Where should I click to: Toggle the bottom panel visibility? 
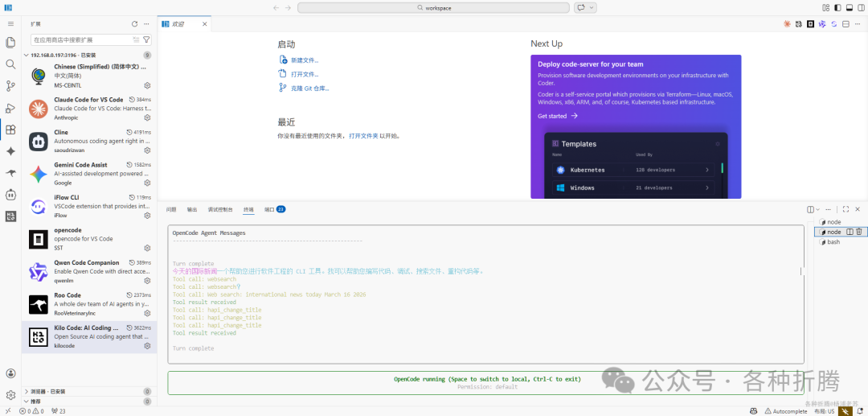click(850, 8)
